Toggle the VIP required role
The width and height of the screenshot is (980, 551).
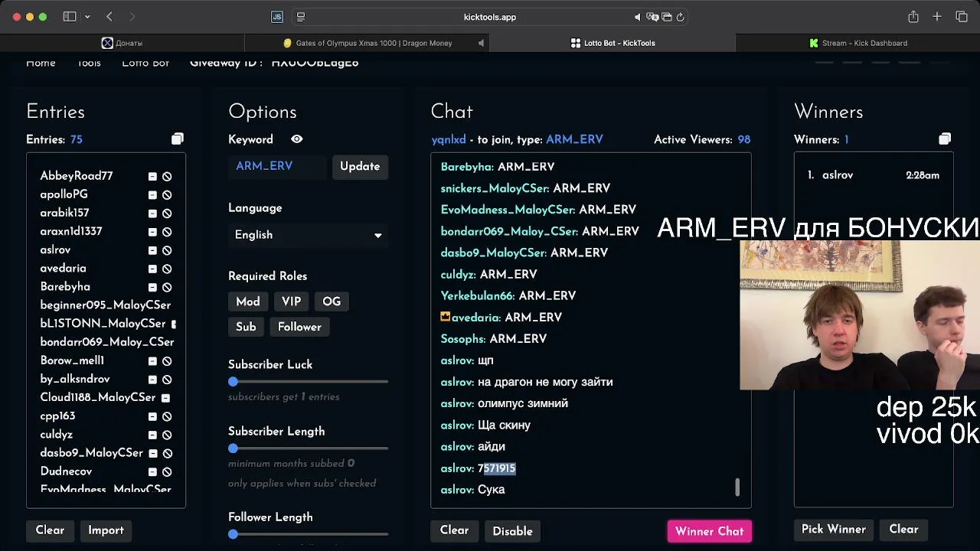pyautogui.click(x=291, y=302)
